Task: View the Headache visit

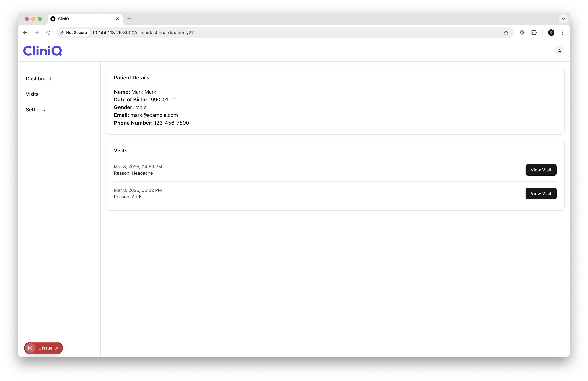Action: [x=541, y=170]
